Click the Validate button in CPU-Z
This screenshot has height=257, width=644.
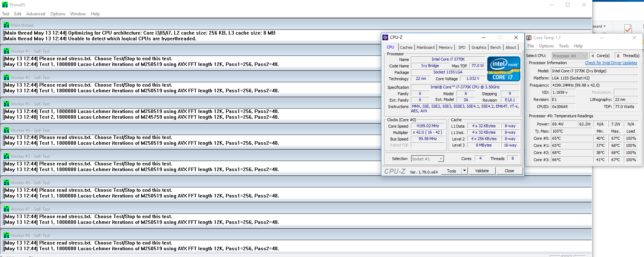coord(482,171)
